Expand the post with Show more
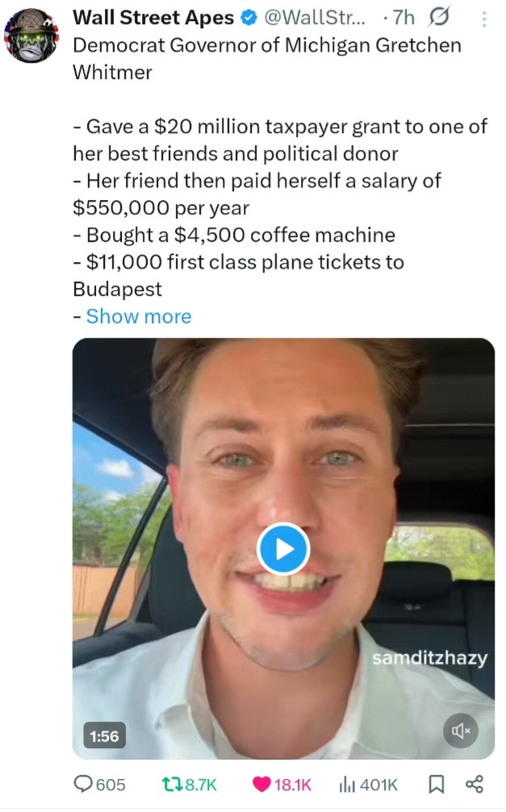The width and height of the screenshot is (506, 812). (139, 316)
